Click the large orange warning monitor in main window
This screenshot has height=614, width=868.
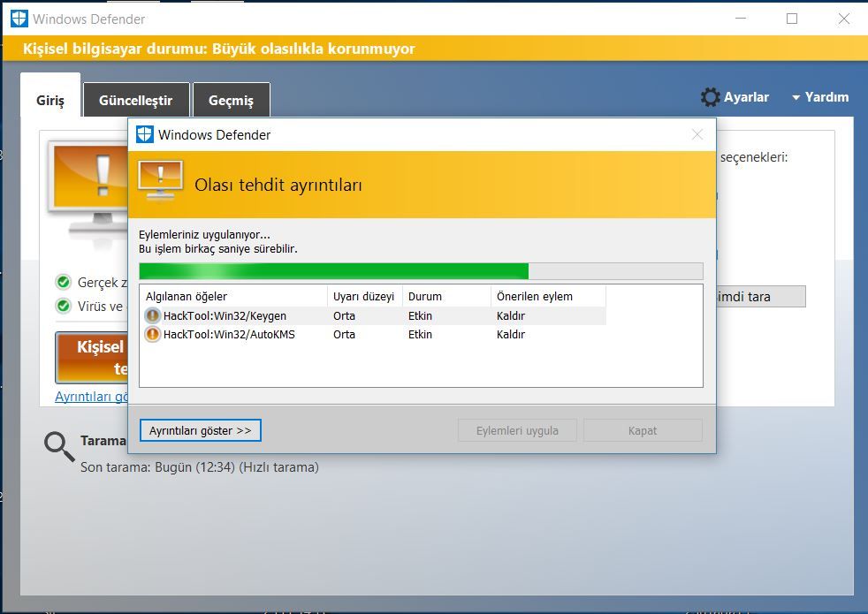[88, 188]
